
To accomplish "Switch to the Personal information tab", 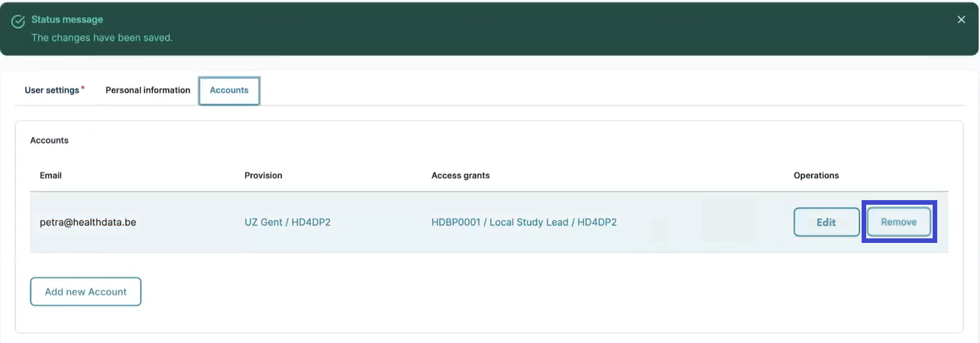I will pyautogui.click(x=147, y=90).
